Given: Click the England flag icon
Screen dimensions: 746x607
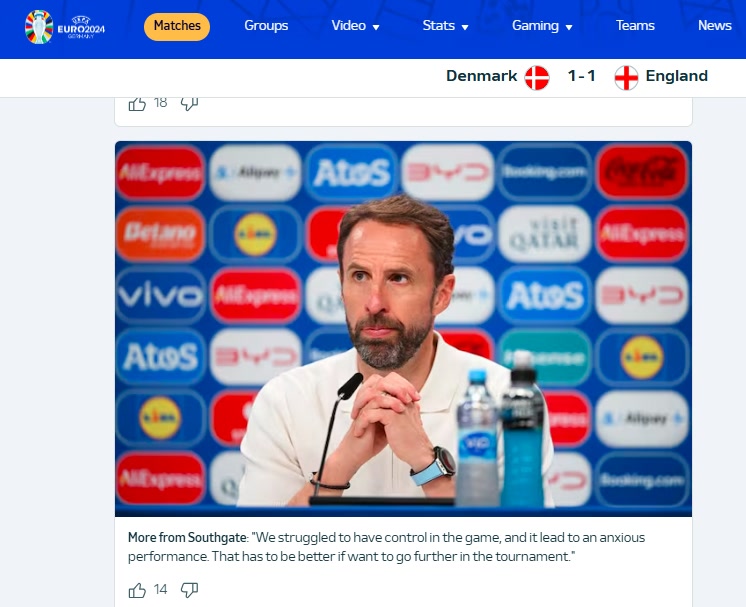Looking at the screenshot, I should 626,77.
